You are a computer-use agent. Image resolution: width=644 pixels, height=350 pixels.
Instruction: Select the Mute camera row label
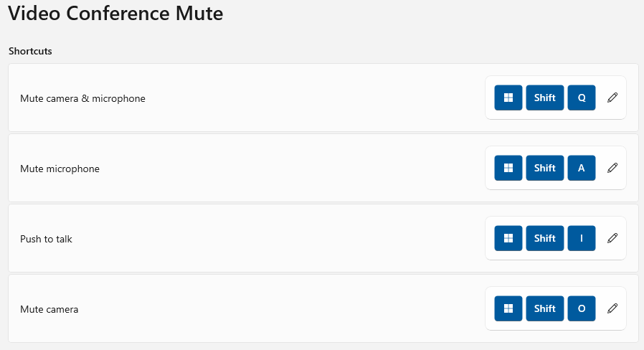pos(49,309)
